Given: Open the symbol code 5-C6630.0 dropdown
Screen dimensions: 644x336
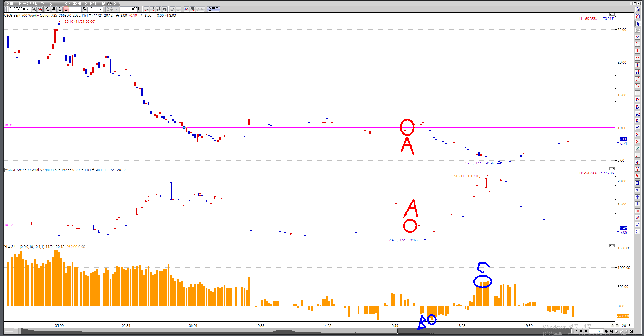Looking at the screenshot, I should coord(27,9).
